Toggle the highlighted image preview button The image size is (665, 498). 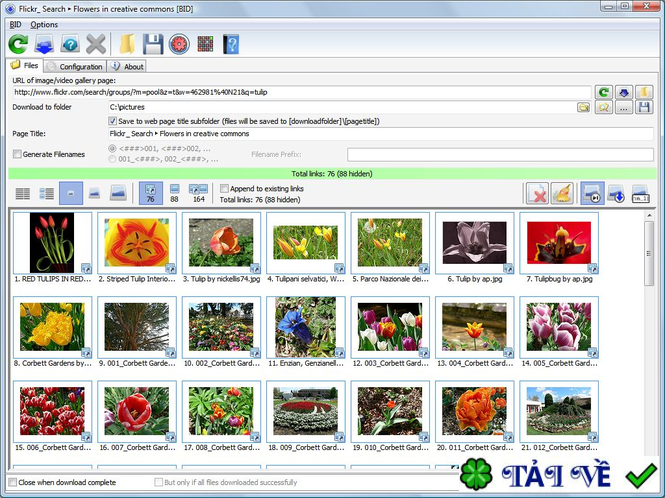(592, 193)
